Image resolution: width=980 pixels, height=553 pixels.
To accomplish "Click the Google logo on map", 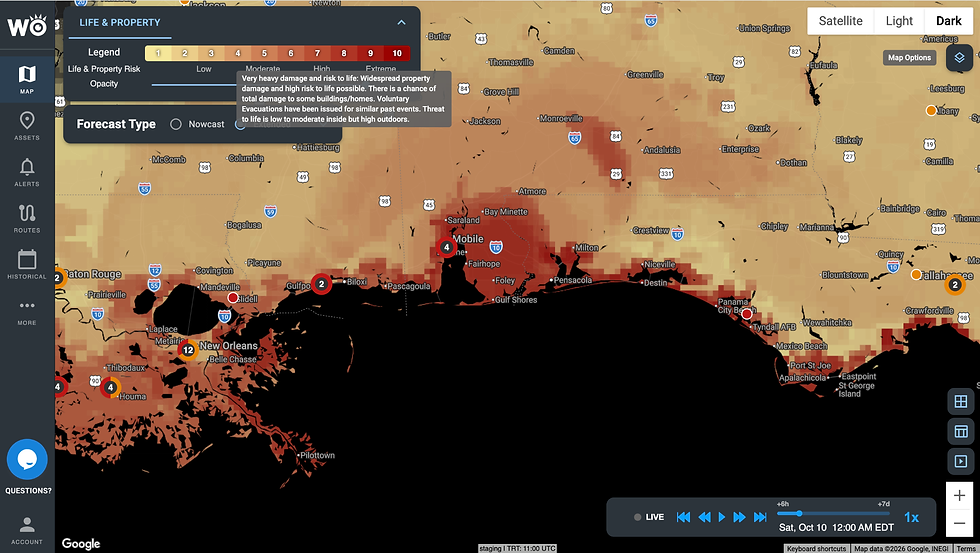I will click(x=81, y=544).
